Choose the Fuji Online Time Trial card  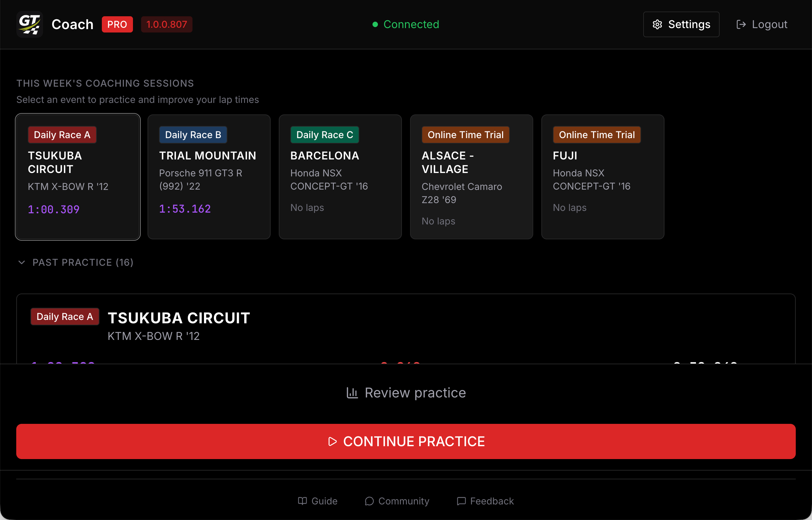pos(603,177)
